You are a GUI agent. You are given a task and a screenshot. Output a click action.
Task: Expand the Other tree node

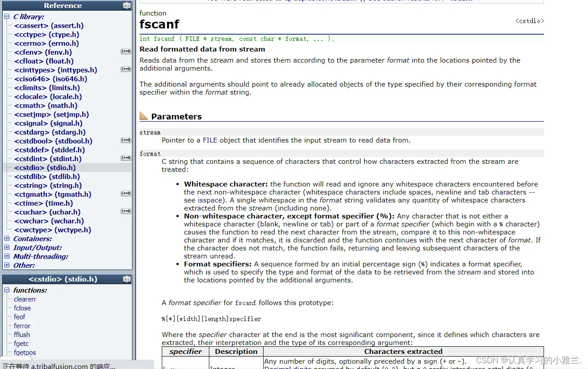7,265
